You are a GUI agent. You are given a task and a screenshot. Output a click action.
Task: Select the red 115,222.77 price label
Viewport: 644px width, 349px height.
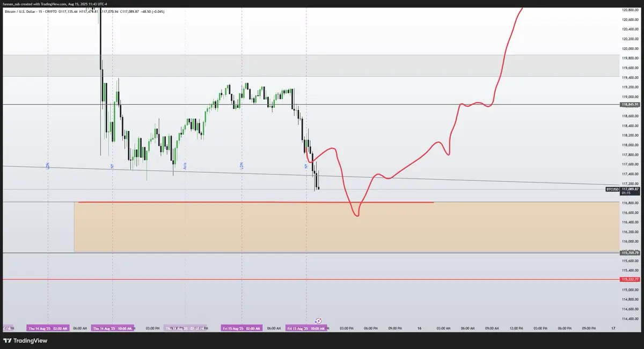click(630, 279)
